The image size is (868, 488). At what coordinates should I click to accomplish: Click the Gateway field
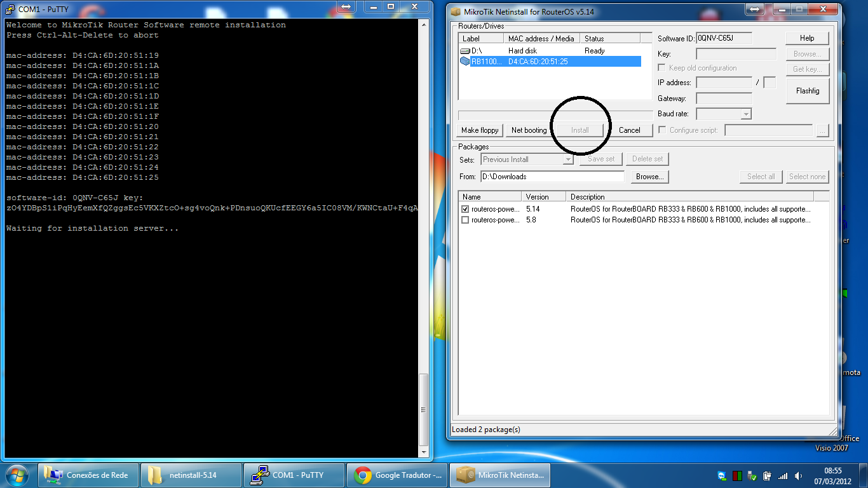pyautogui.click(x=724, y=98)
